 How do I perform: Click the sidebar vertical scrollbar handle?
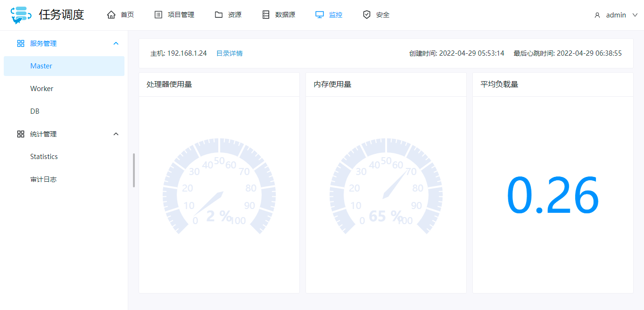coord(134,170)
